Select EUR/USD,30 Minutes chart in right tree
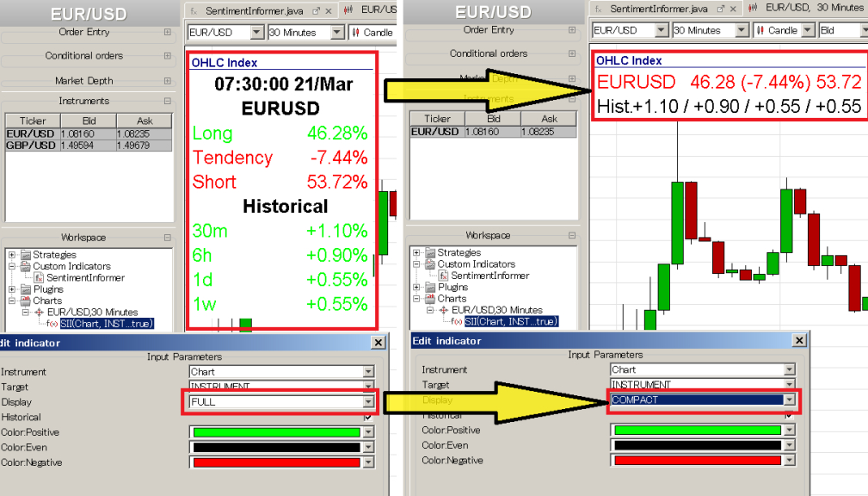The image size is (868, 496). pyautogui.click(x=497, y=310)
